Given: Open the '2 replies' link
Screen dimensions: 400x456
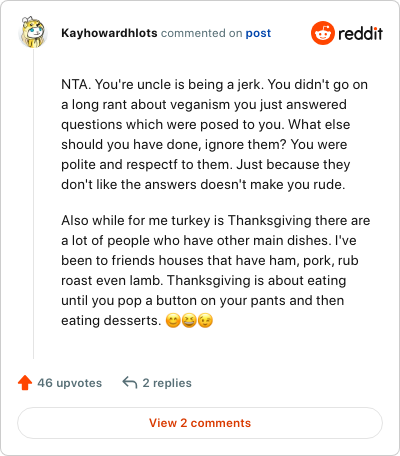Looking at the screenshot, I should 167,383.
